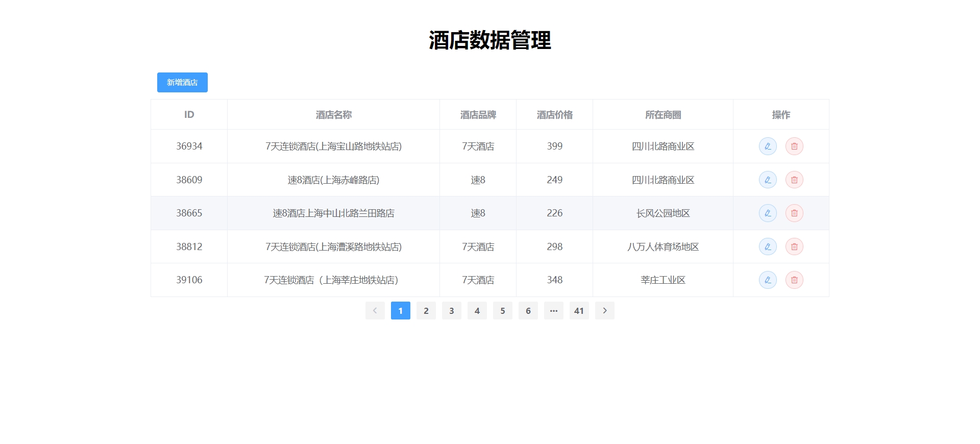The image size is (980, 444).
Task: Click brand 速8 in row 38665
Action: (x=478, y=213)
